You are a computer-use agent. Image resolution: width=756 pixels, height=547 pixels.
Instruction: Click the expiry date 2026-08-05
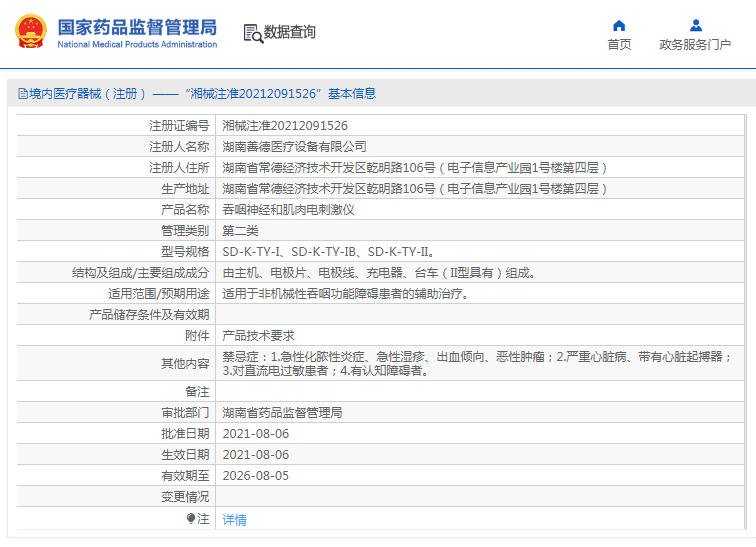(x=255, y=476)
